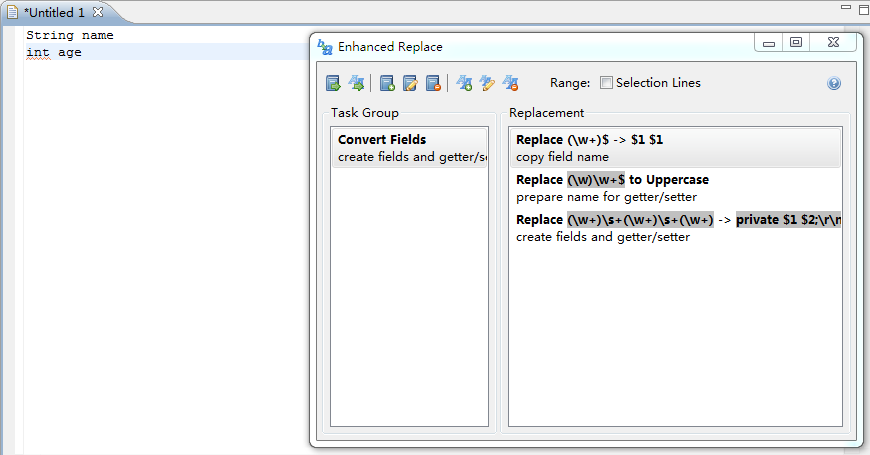Select the Convert Fields task group
The width and height of the screenshot is (870, 455).
pos(409,148)
